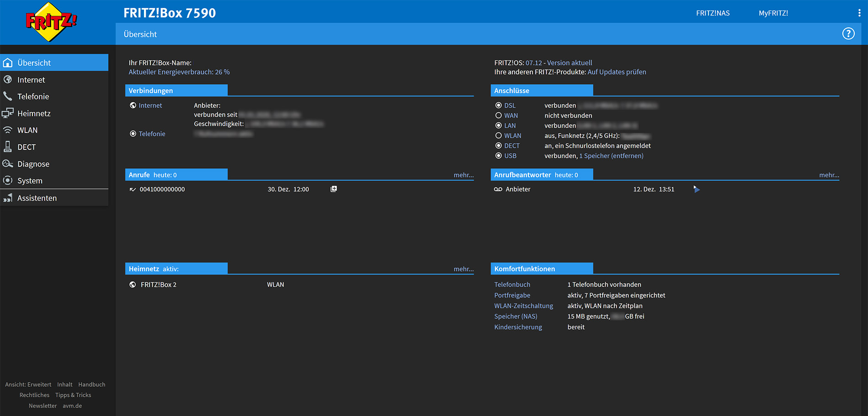Click the Übersicht home icon in sidebar

[8, 63]
